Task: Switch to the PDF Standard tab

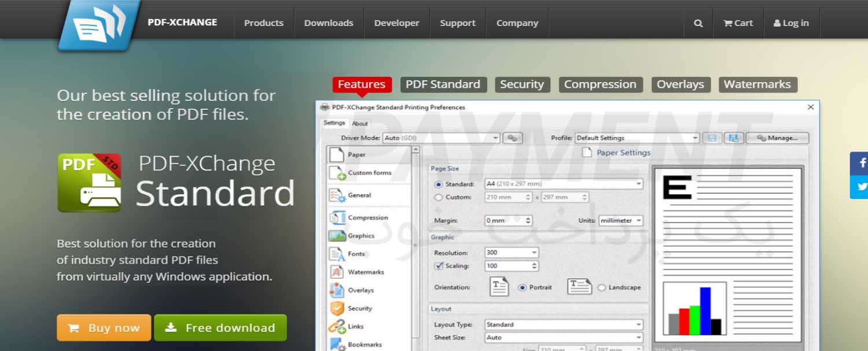Action: [443, 84]
